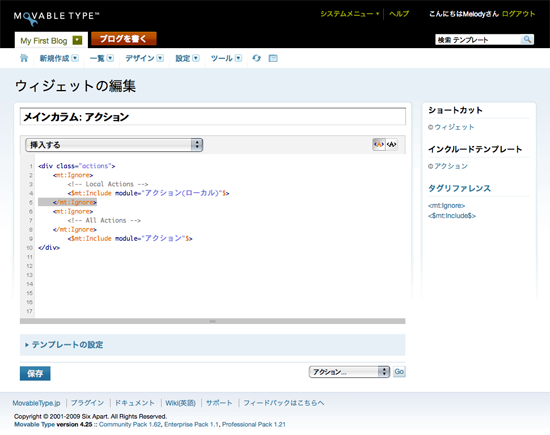Focus the template search field
Screen dimensions: 550x435
478,40
